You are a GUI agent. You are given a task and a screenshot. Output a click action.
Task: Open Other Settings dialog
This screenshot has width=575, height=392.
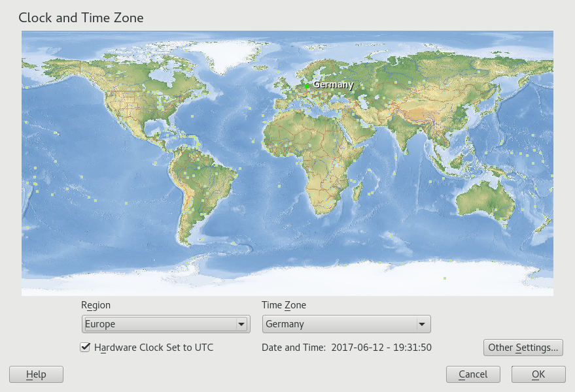[x=523, y=348]
